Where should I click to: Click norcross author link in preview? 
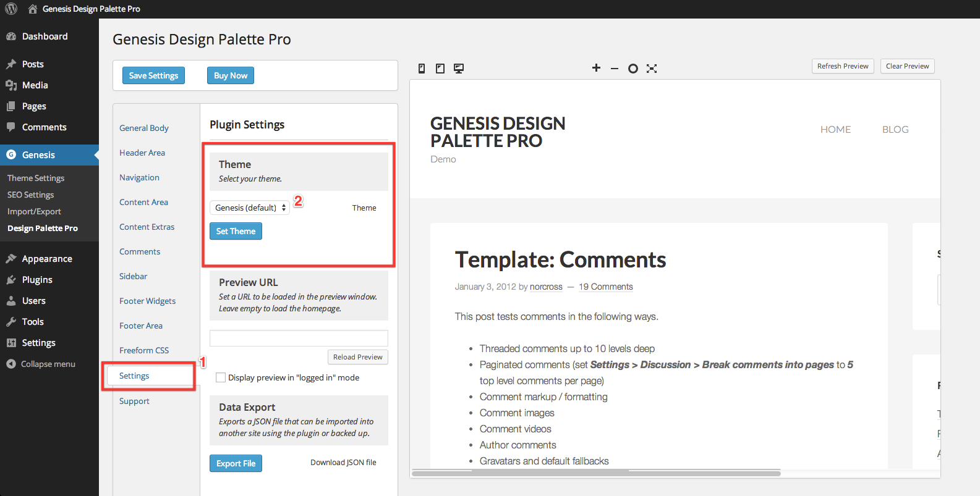(x=546, y=287)
